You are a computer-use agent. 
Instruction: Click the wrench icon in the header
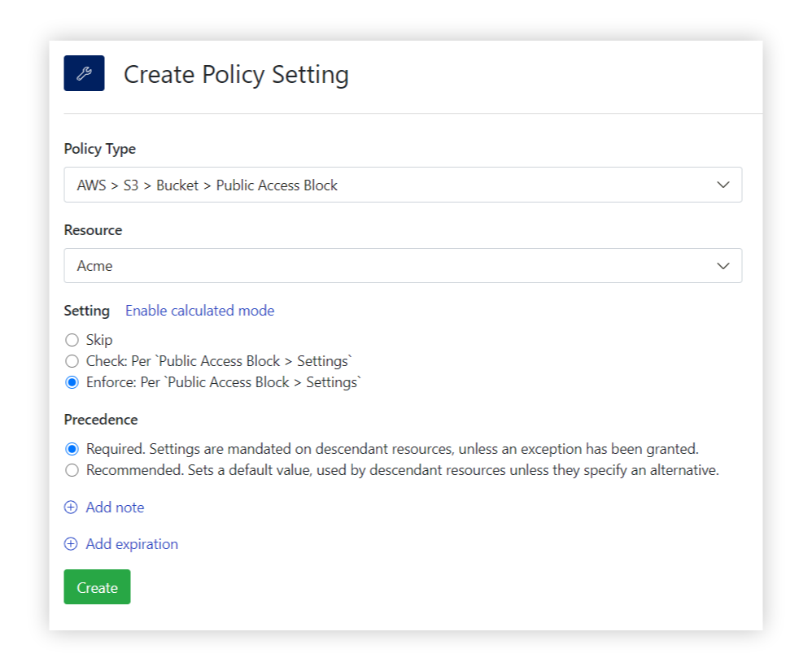85,72
